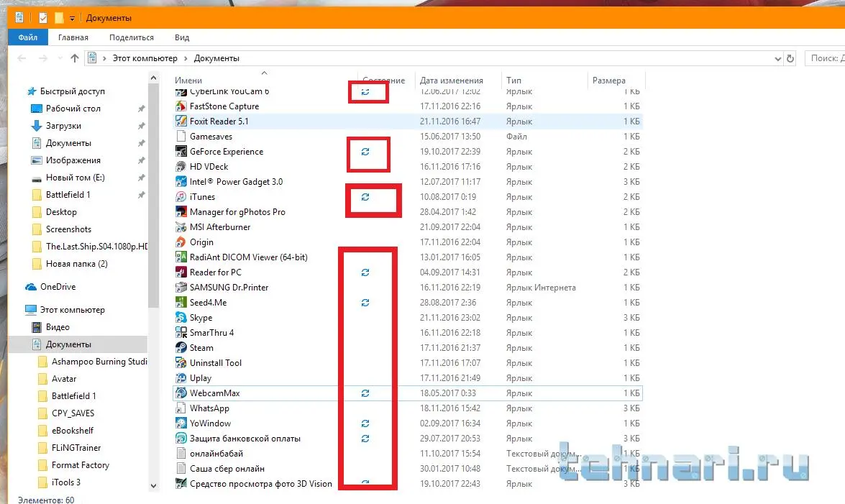Click the iTunes shortcut icon

pyautogui.click(x=181, y=197)
